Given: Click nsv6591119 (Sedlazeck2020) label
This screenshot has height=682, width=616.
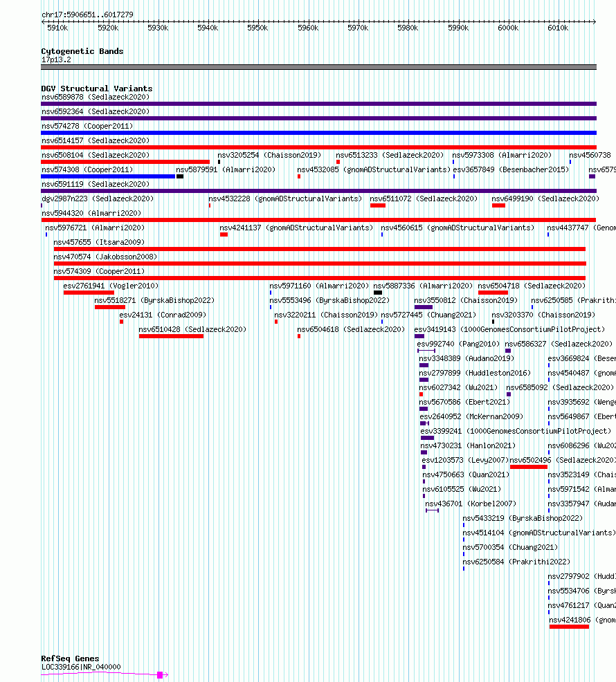Looking at the screenshot, I should coord(96,185).
